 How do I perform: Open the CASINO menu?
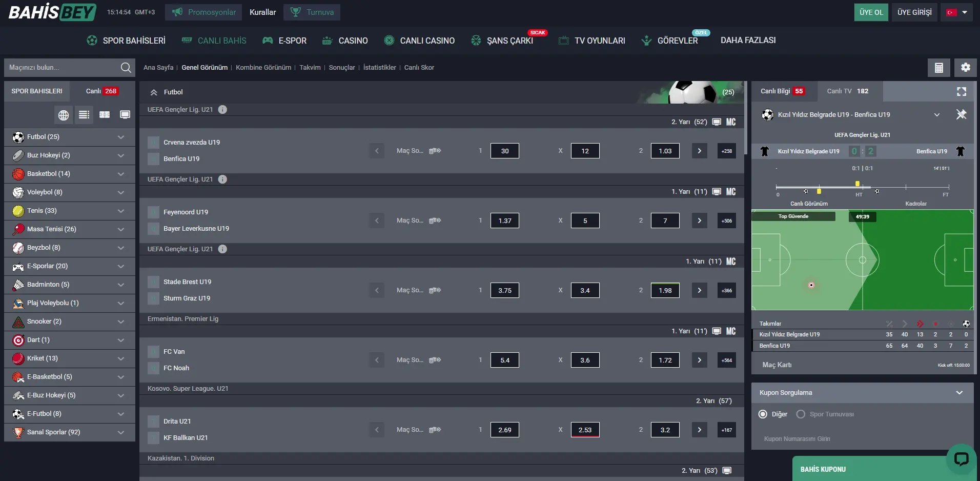pos(345,41)
